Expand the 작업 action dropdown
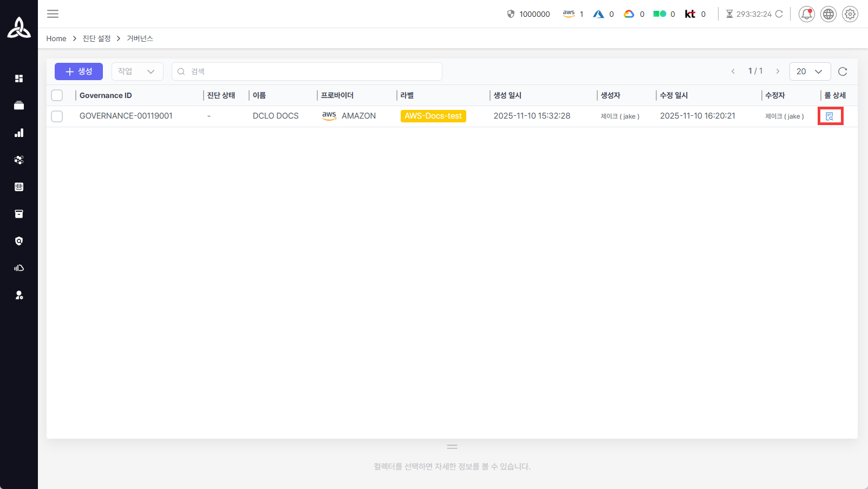This screenshot has width=868, height=489. [x=137, y=71]
